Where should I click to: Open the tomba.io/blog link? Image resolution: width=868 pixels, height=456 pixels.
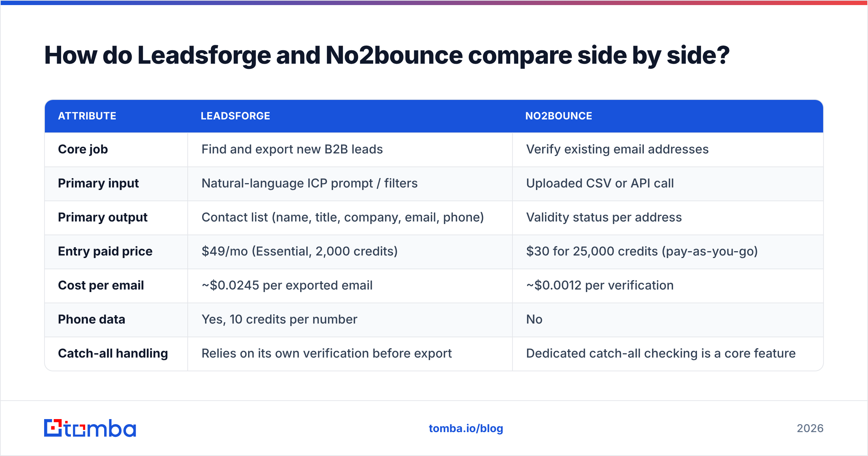tap(466, 428)
